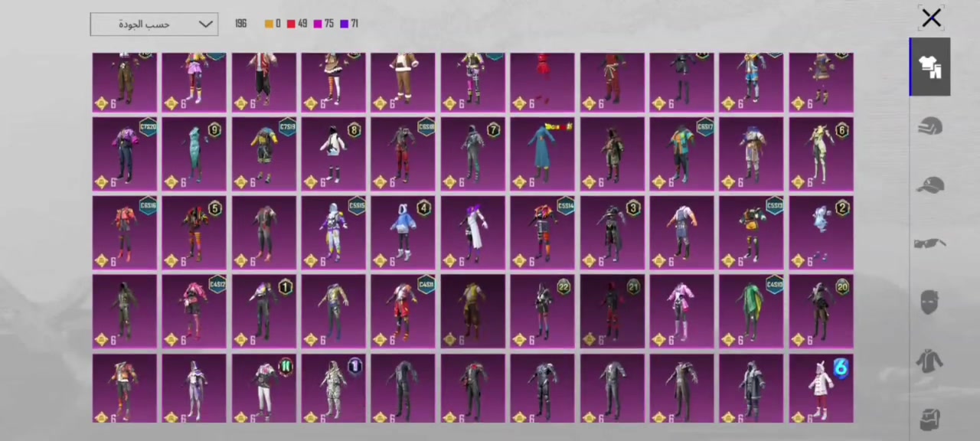Viewport: 980px width, 441px height.
Task: Click the total item count 196
Action: (241, 24)
